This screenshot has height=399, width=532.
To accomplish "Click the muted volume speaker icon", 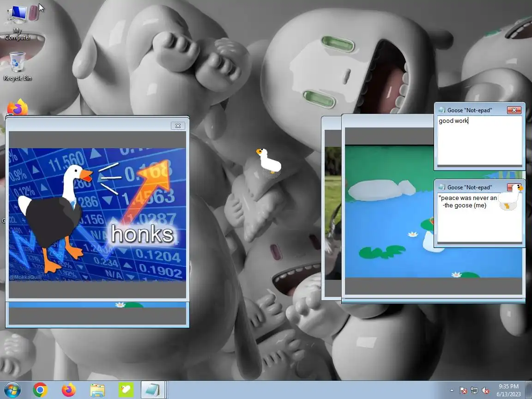I will click(x=485, y=391).
